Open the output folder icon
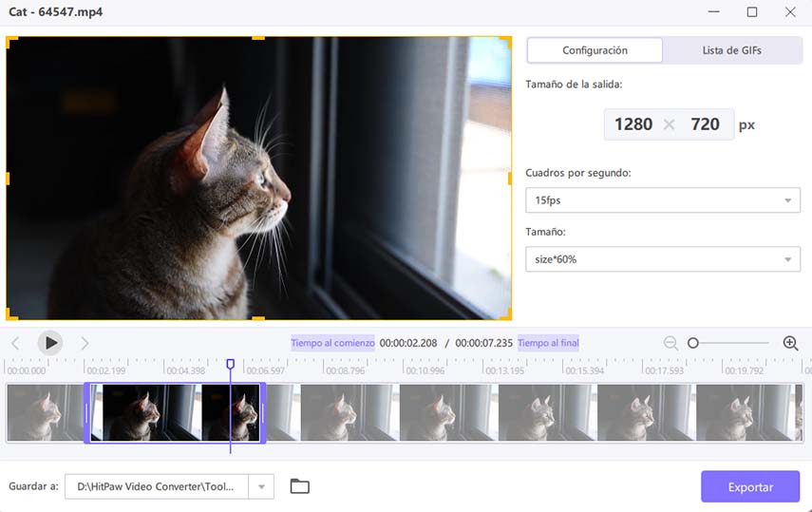This screenshot has width=812, height=512. point(300,486)
